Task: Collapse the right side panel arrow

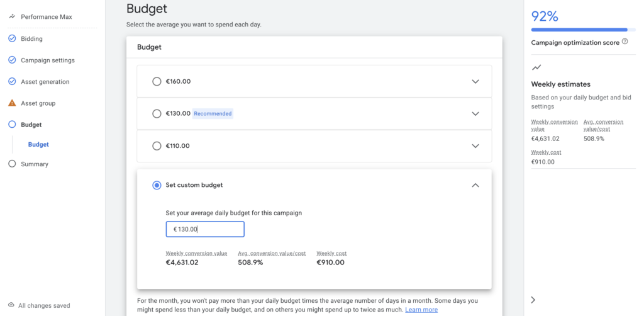Action: pyautogui.click(x=533, y=300)
